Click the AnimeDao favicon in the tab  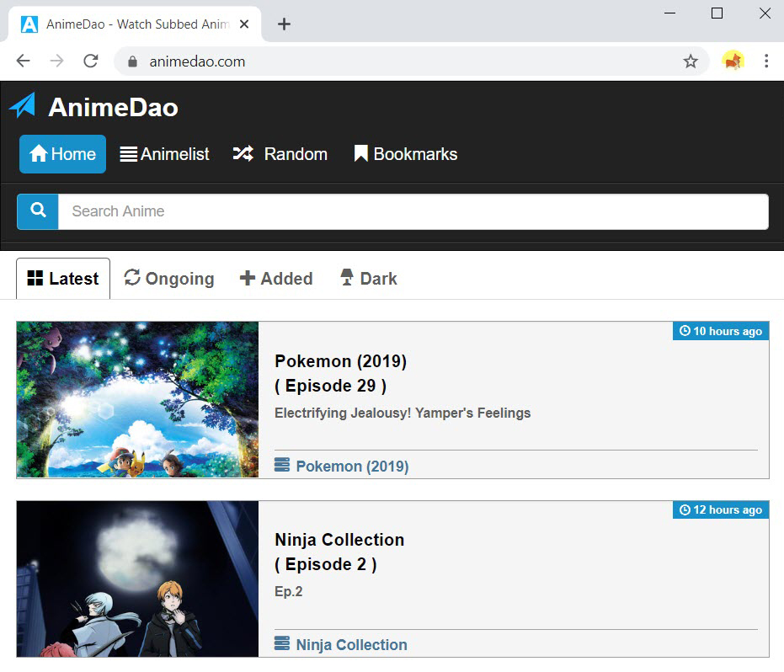[29, 24]
